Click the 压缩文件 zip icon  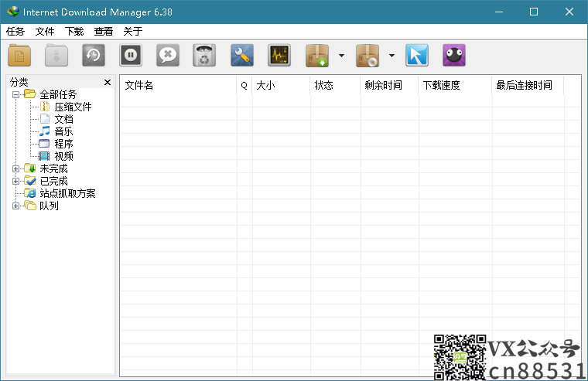click(45, 107)
